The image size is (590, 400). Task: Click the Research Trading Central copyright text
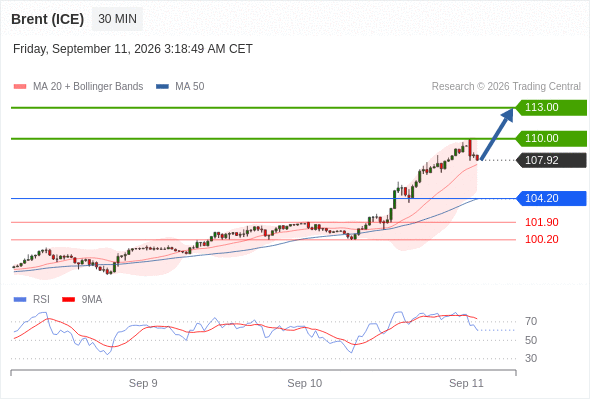coord(506,87)
